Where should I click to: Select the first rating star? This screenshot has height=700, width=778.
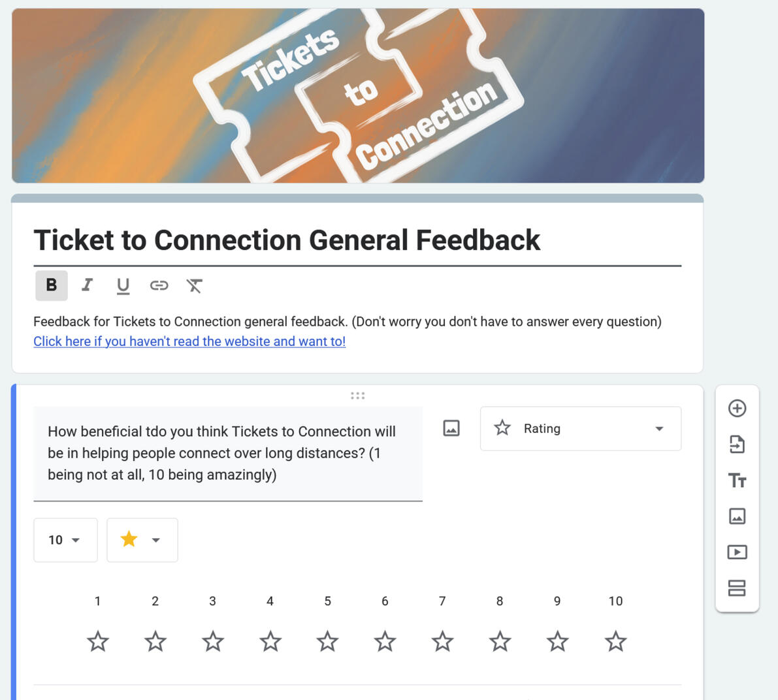click(98, 642)
